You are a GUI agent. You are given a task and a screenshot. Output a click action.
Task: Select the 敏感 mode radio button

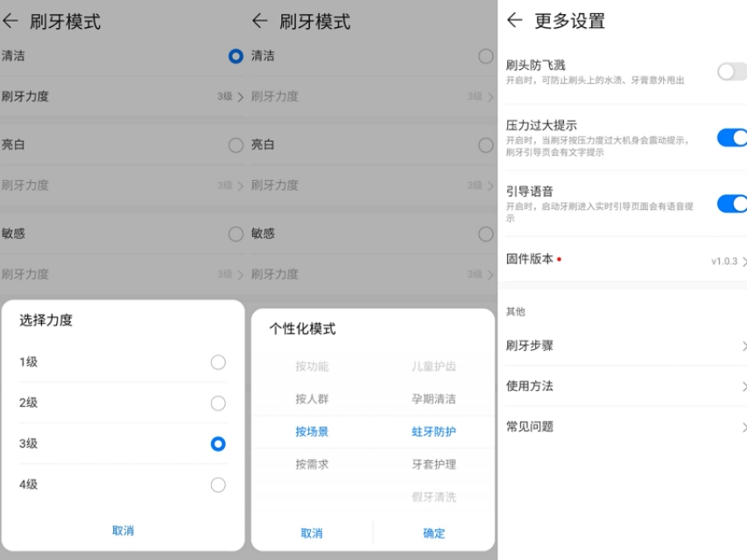pos(235,234)
